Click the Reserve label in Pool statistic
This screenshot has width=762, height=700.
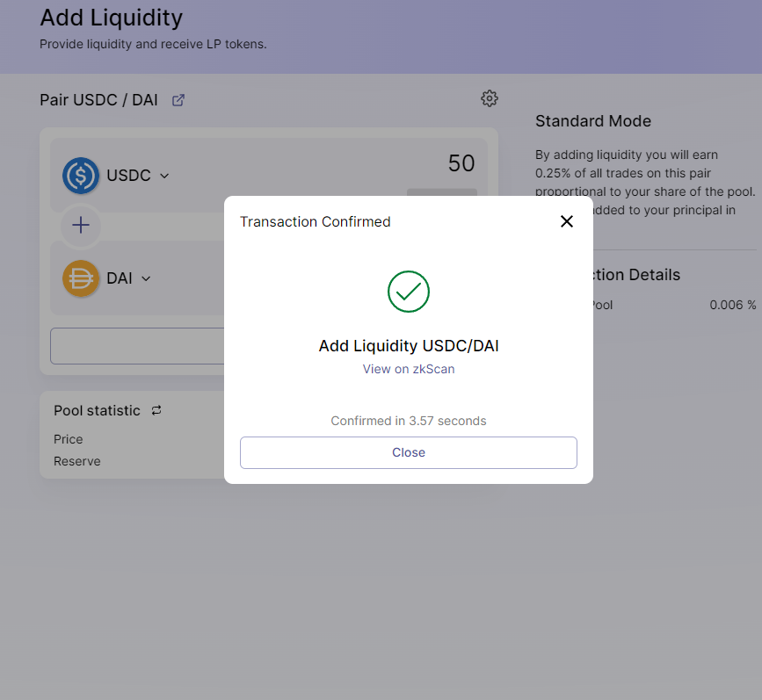click(x=76, y=461)
